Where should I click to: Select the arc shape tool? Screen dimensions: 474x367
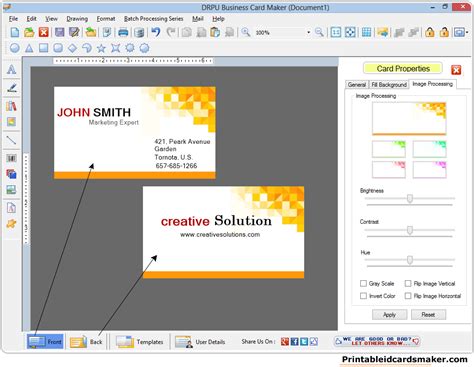point(87,48)
